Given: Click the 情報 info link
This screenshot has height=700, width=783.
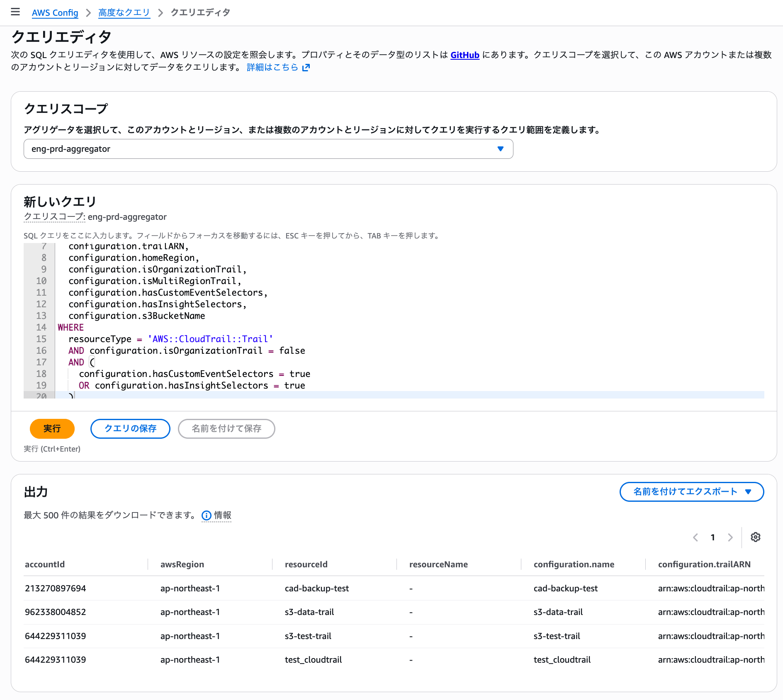Looking at the screenshot, I should tap(223, 515).
